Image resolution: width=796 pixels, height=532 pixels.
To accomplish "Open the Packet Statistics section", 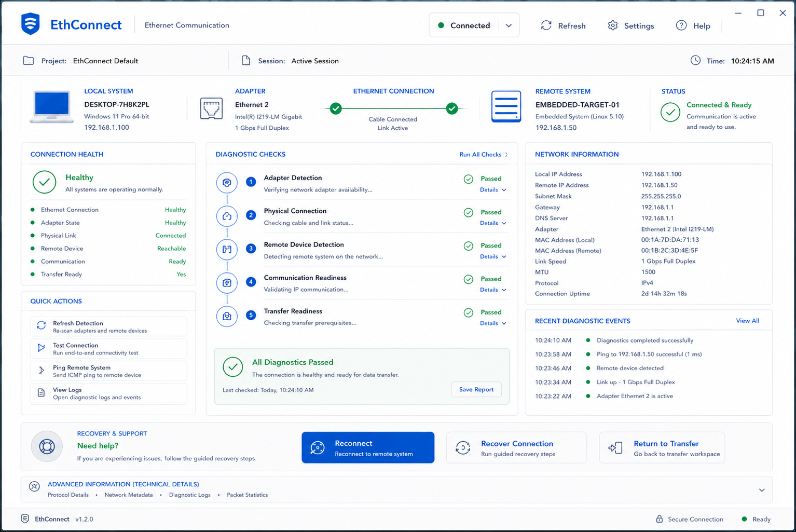I will click(248, 495).
